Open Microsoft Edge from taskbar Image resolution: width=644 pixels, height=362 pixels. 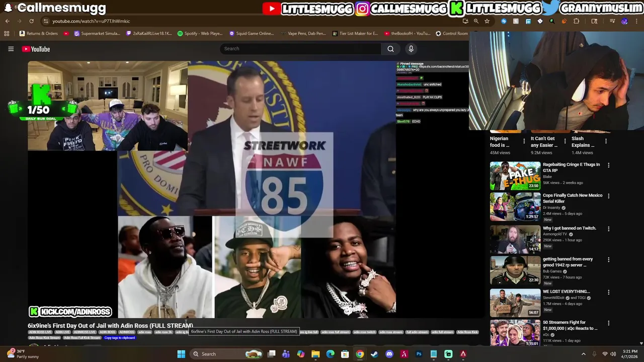click(x=330, y=354)
